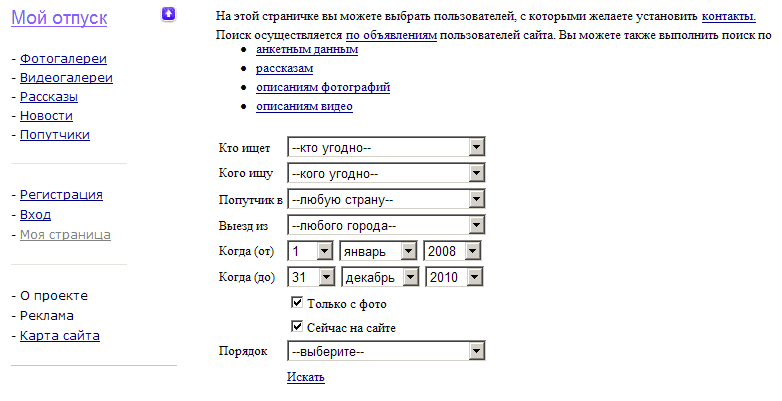Search by рассказам link
782x401 pixels.
pyautogui.click(x=285, y=68)
